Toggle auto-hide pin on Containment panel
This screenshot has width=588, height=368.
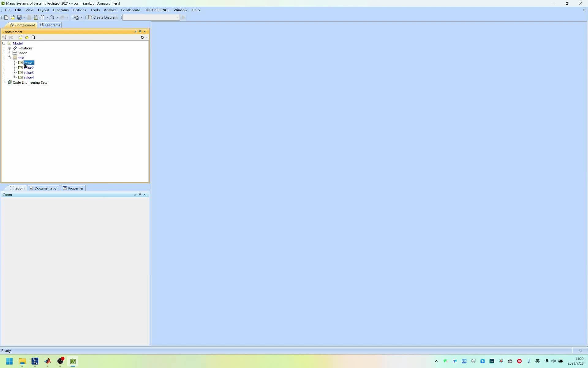pyautogui.click(x=140, y=32)
